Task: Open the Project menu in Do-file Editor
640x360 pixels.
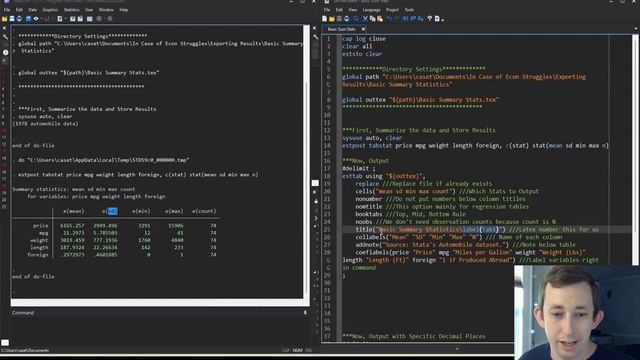Action: (x=392, y=10)
